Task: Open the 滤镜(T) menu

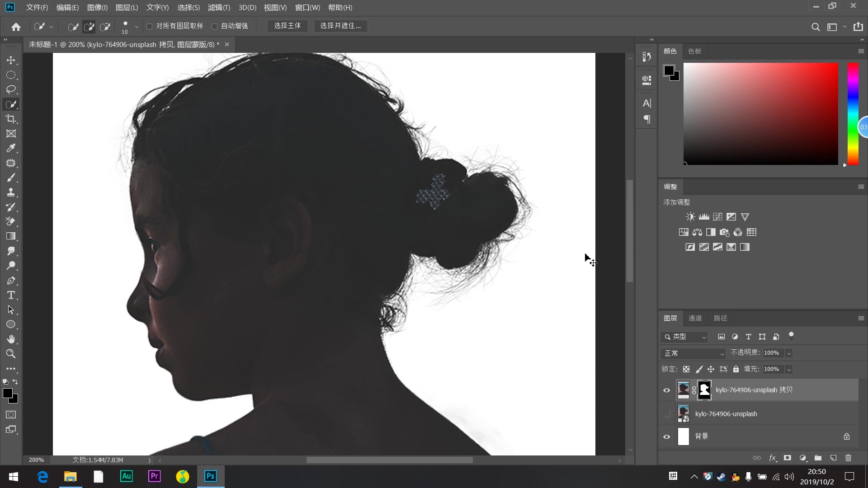Action: coord(219,7)
